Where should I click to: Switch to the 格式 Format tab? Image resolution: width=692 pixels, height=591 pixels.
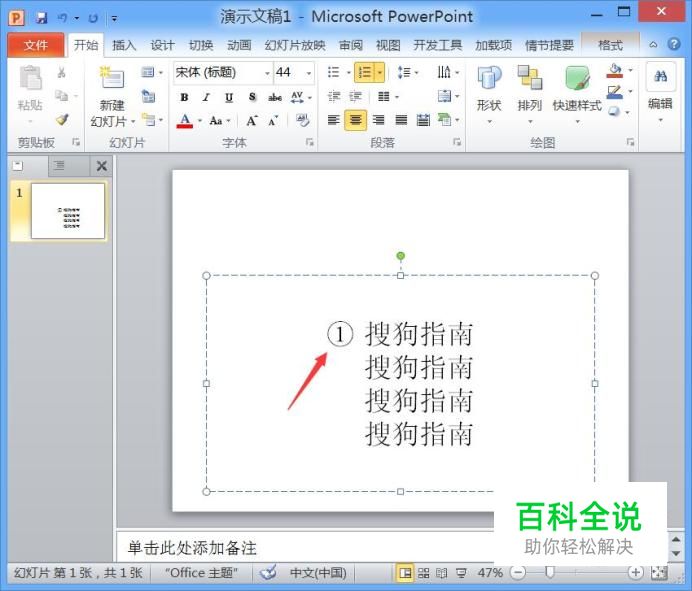pyautogui.click(x=610, y=45)
